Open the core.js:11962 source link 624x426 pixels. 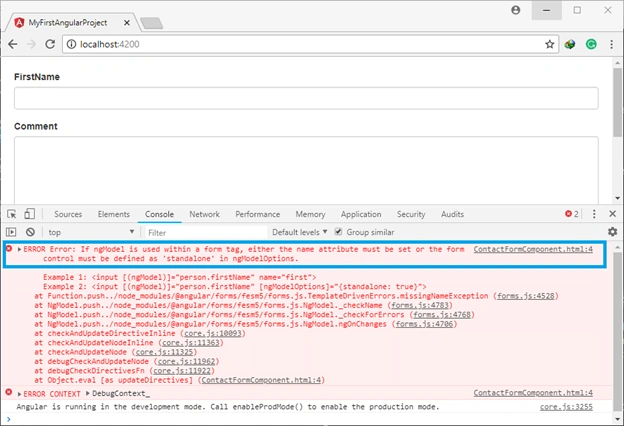[x=186, y=362]
